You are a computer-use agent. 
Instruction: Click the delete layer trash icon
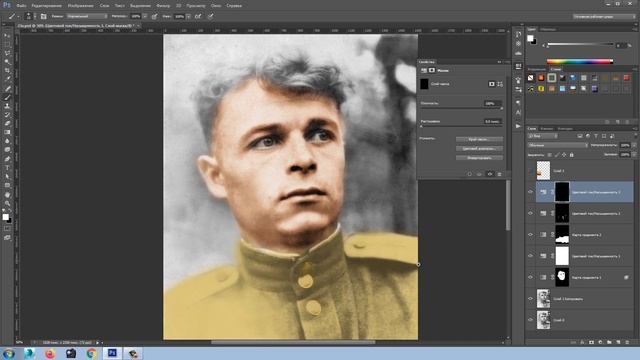pos(627,342)
